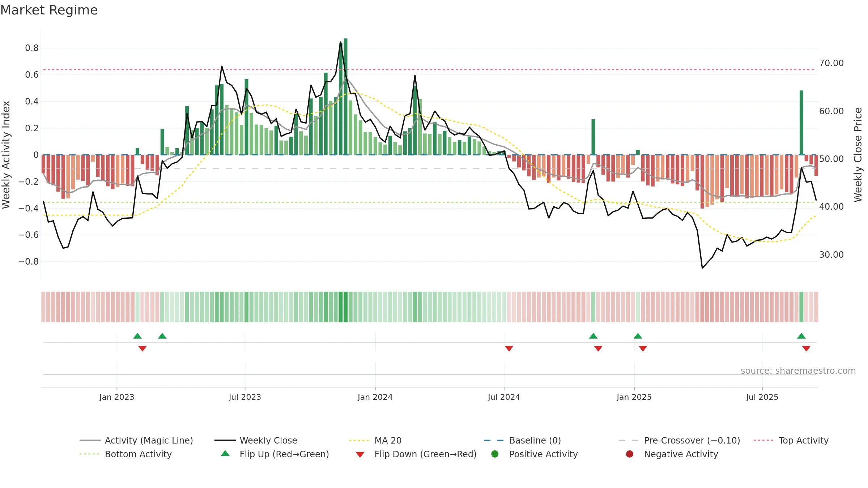Select the green flip-up marker after Jul 2025
868x488 pixels.
801,336
